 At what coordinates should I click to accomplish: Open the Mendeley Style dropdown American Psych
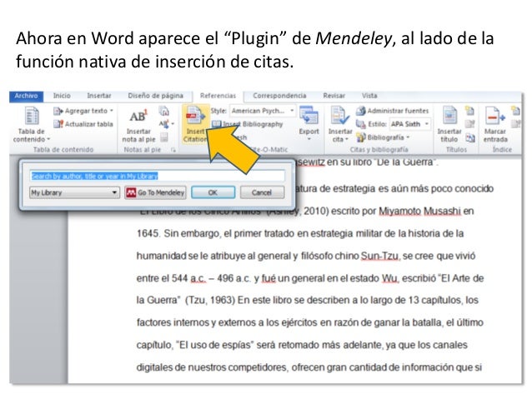pyautogui.click(x=263, y=111)
